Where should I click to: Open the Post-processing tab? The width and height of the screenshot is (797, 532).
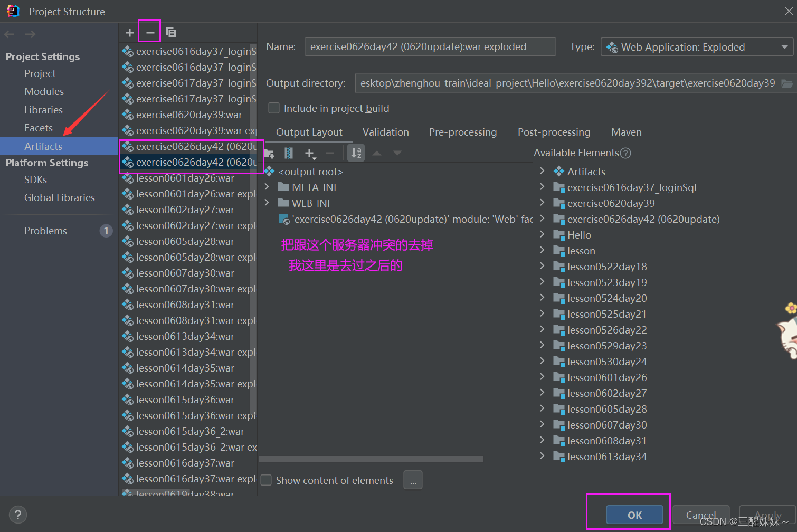pos(554,132)
